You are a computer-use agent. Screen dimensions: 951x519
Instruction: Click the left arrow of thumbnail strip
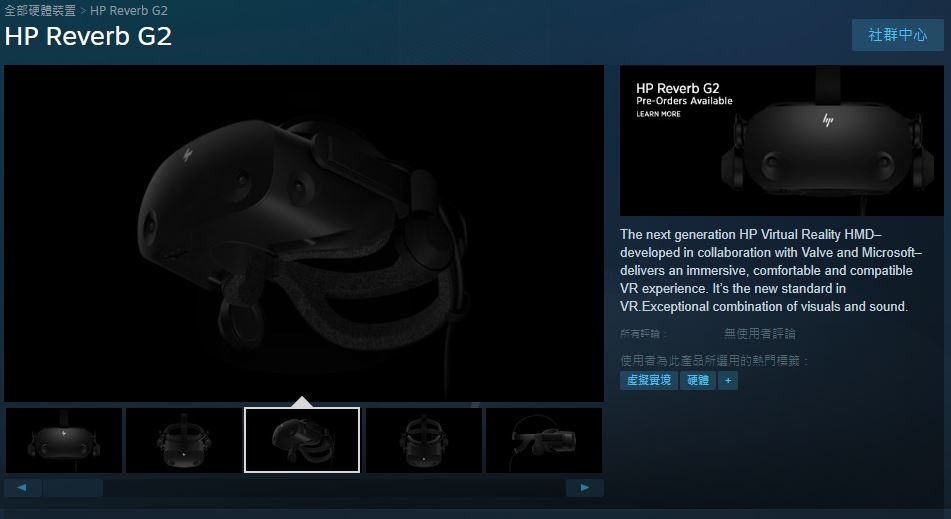click(x=22, y=487)
